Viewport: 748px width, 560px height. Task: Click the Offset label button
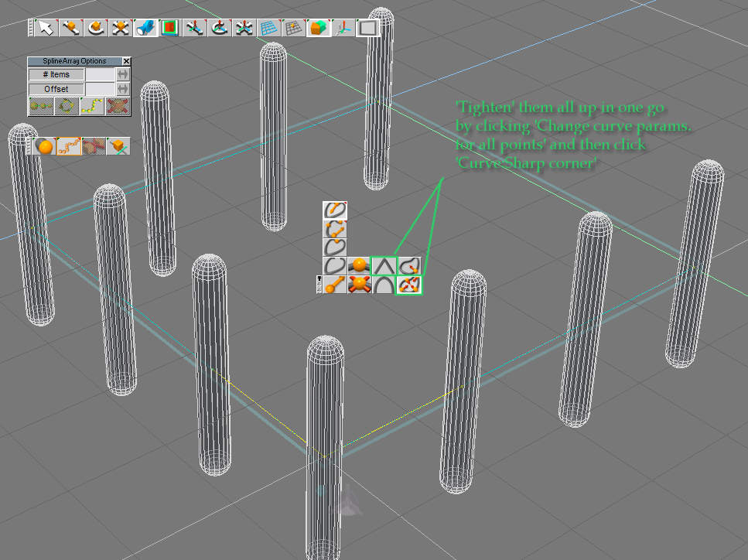click(x=56, y=89)
